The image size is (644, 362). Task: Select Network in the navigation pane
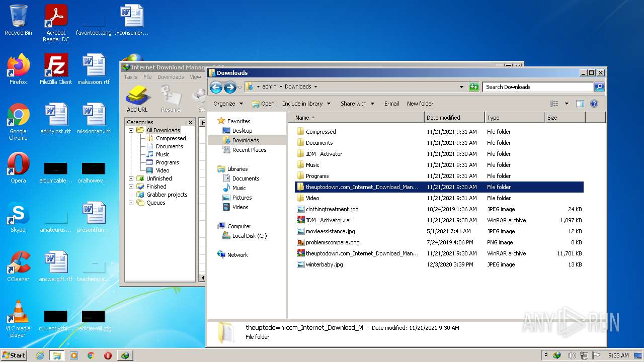[x=237, y=255]
